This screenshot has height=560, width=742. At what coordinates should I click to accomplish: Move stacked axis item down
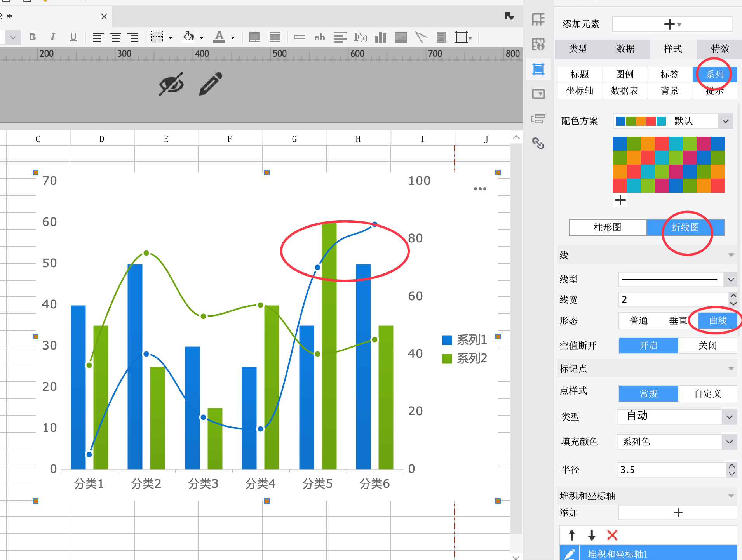[592, 535]
